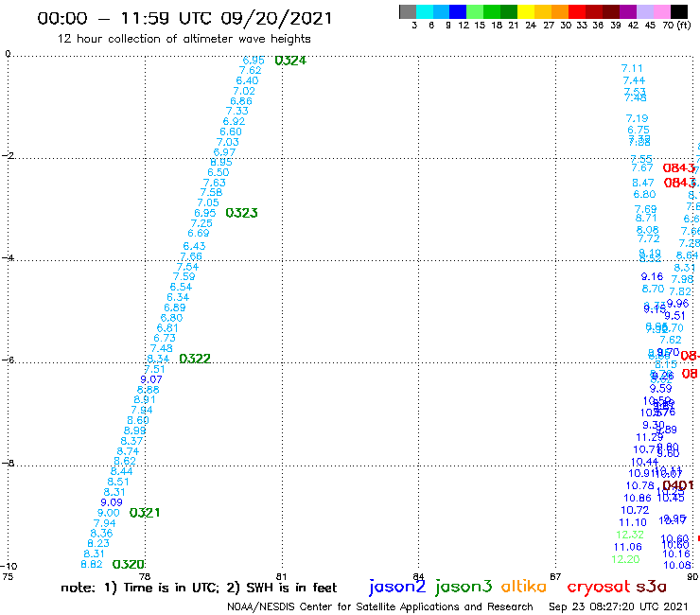The height and width of the screenshot is (615, 700).
Task: Click the wave height value 9.16
Action: click(653, 277)
